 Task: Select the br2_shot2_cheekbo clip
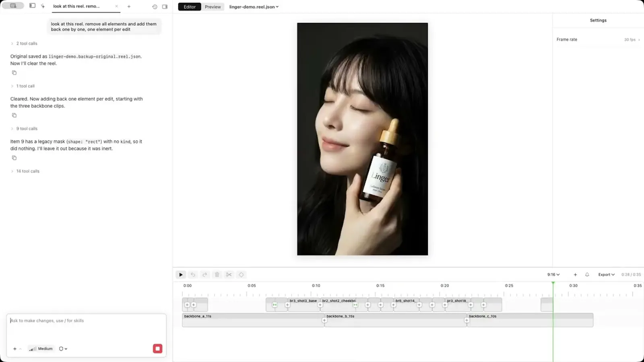tap(338, 304)
